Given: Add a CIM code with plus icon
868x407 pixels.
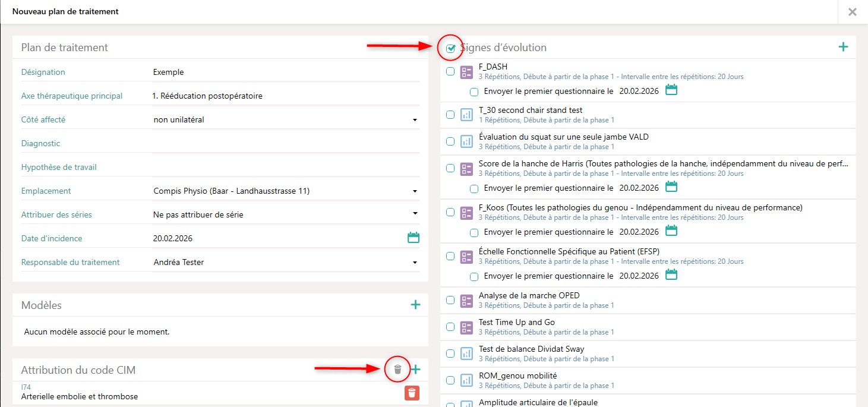Looking at the screenshot, I should [x=415, y=370].
